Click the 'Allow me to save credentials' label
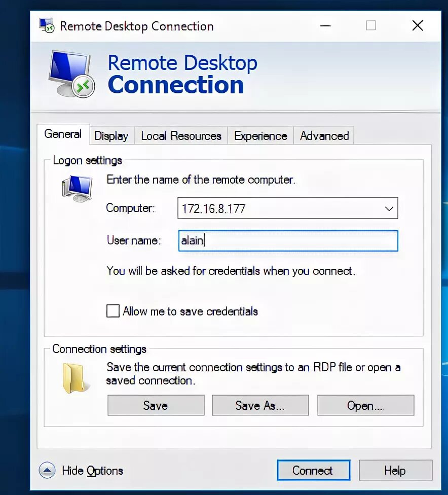 [x=190, y=311]
